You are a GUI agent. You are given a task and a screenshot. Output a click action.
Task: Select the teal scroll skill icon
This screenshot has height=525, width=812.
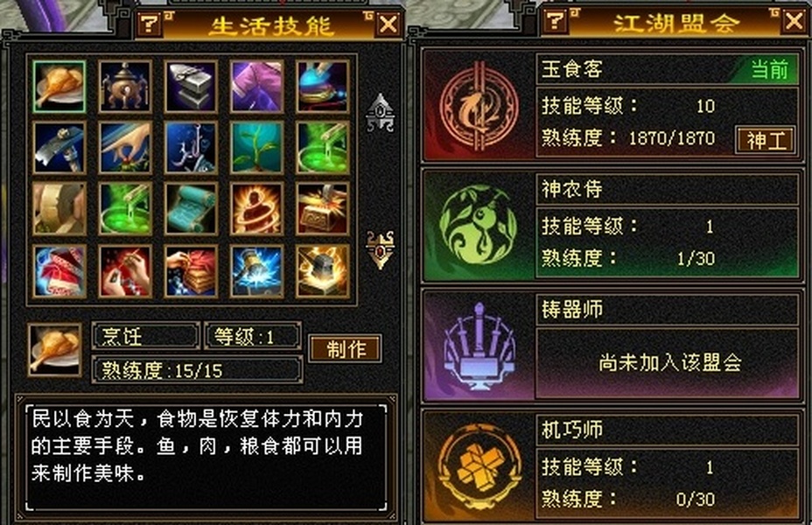pyautogui.click(x=191, y=208)
